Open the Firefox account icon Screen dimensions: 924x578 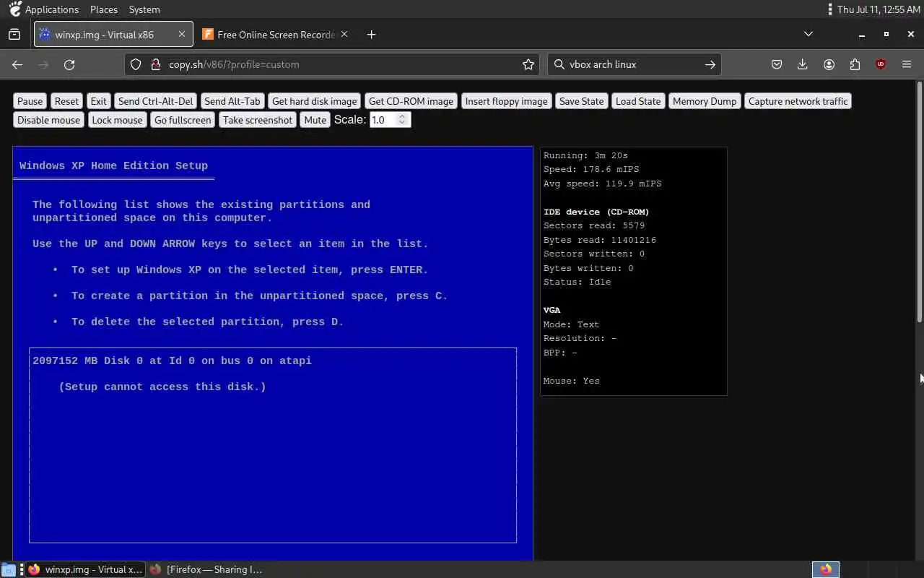[829, 64]
